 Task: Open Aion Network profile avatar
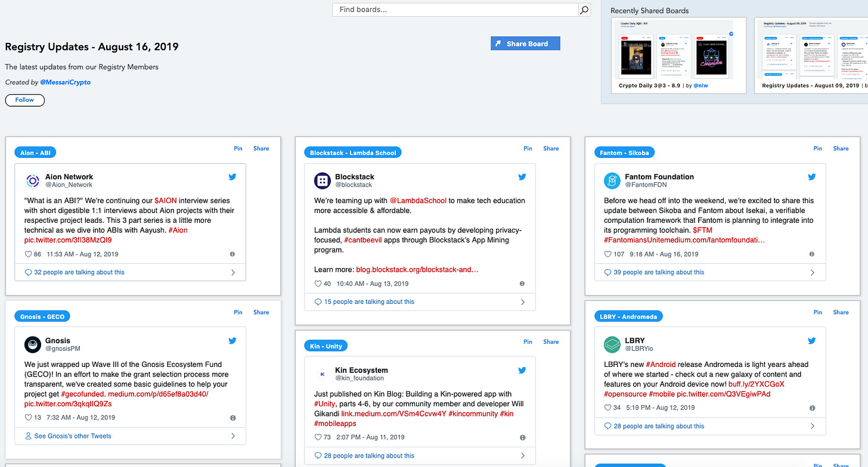click(x=32, y=180)
